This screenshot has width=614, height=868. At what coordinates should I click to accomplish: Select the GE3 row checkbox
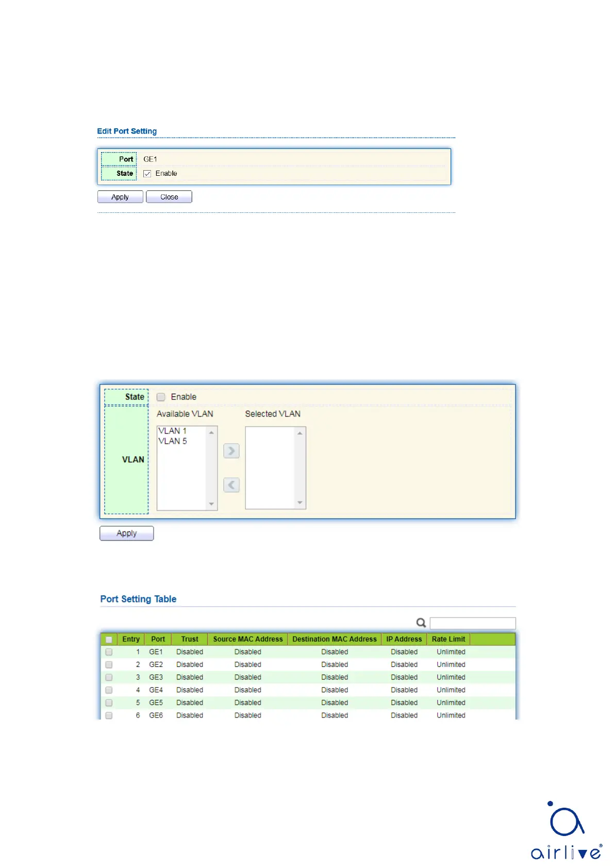click(109, 677)
